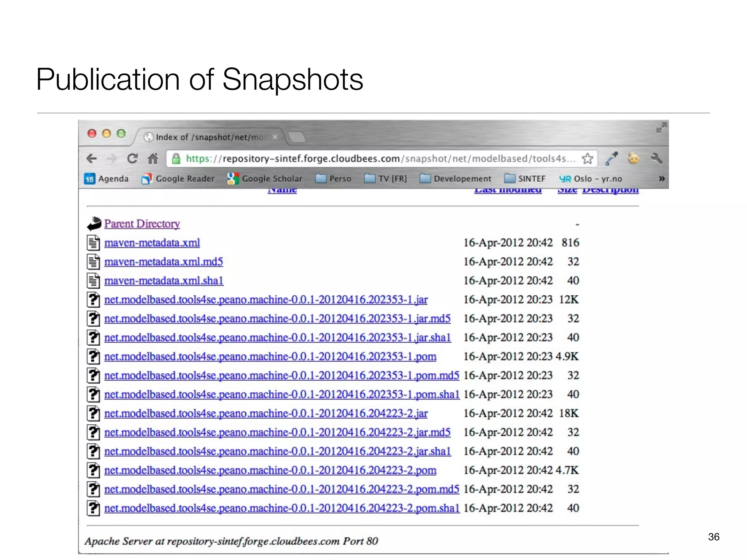The height and width of the screenshot is (560, 747).
Task: Click the unknown-file icon beside 202353-1.pom
Action: [x=93, y=357]
